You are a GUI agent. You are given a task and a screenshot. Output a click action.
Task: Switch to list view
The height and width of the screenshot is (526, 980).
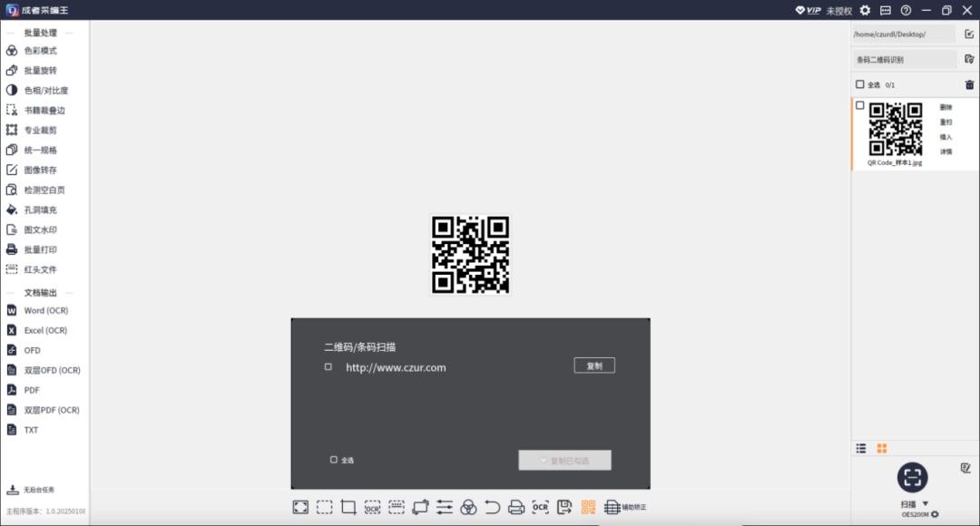pyautogui.click(x=860, y=449)
